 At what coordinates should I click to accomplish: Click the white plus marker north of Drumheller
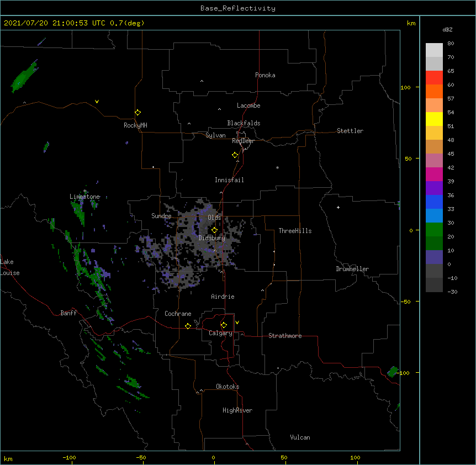tap(338, 207)
